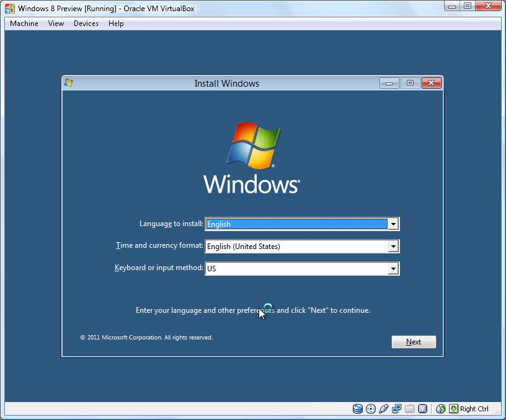Minimize the VirtualBox window
Screen dimensions: 506x420
pyautogui.click(x=452, y=6)
